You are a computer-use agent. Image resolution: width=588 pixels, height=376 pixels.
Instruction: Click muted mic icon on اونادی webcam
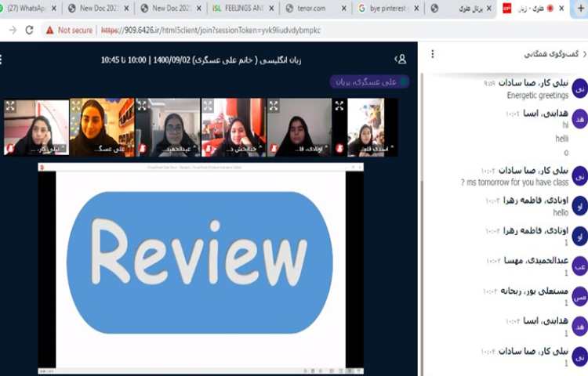coord(274,149)
